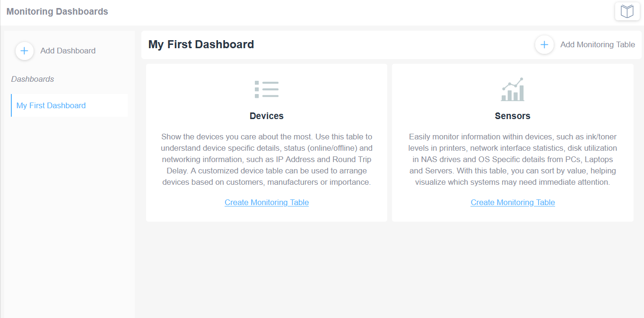The width and height of the screenshot is (644, 318).
Task: Open the Devices monitoring table card
Action: pos(266,143)
